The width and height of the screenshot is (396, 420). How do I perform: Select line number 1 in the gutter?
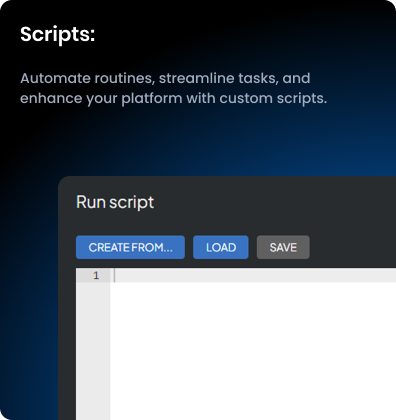pos(96,275)
